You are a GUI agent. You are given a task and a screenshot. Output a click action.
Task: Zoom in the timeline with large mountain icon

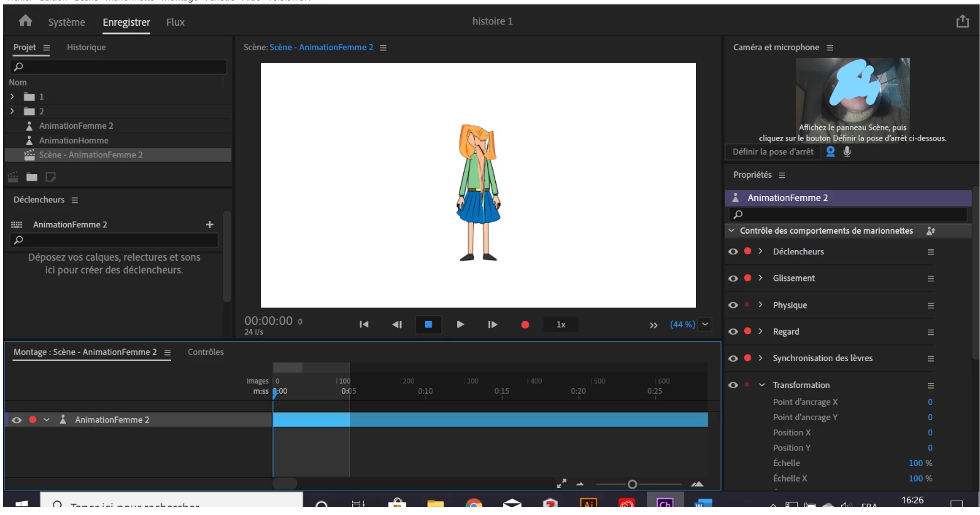(x=697, y=484)
